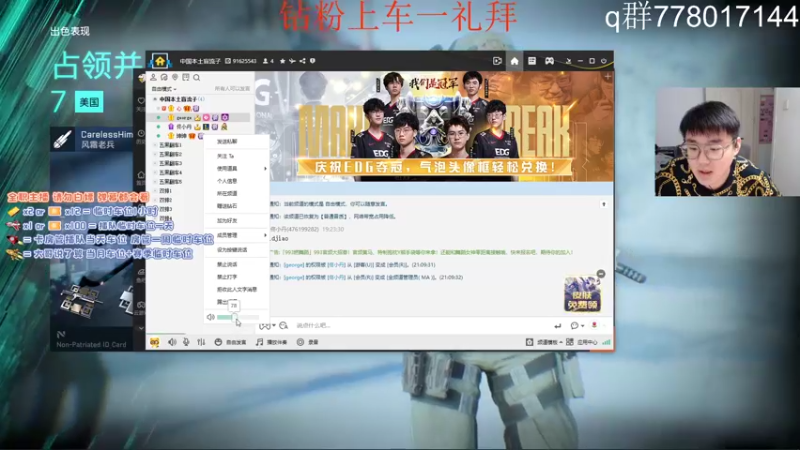Click the enter/send arrow icon

coord(557,326)
